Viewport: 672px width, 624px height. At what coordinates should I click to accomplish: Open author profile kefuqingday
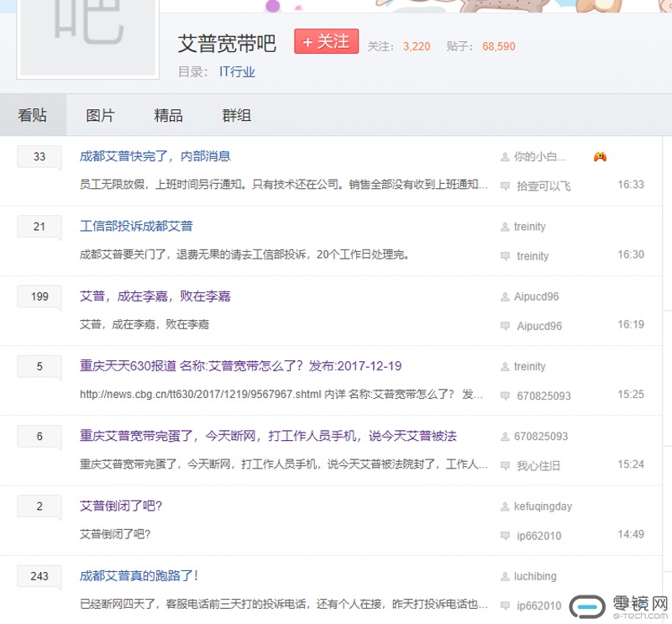pyautogui.click(x=543, y=506)
